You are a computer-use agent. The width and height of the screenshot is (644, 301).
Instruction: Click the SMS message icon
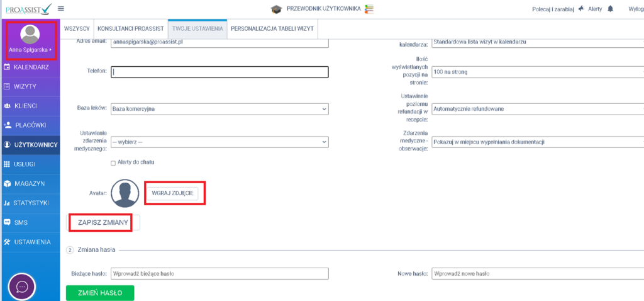(x=7, y=222)
